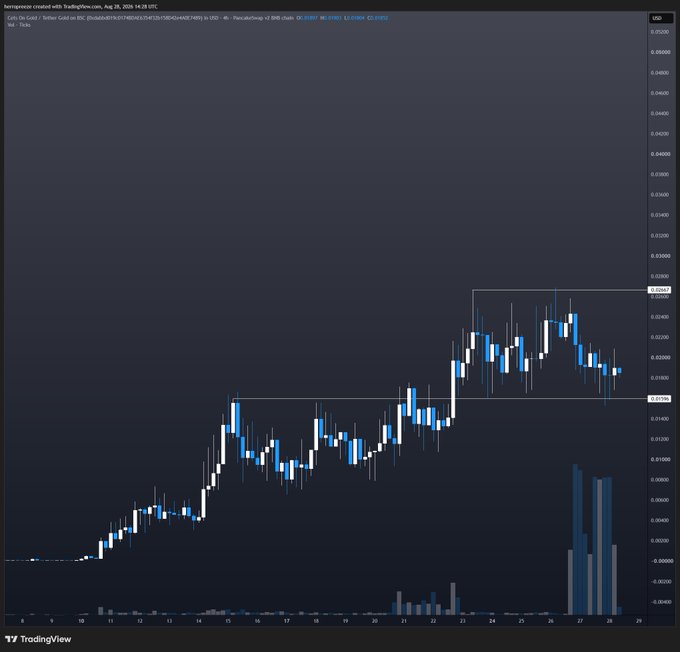Click date 23 on the time axis
The height and width of the screenshot is (652, 680).
(x=463, y=621)
